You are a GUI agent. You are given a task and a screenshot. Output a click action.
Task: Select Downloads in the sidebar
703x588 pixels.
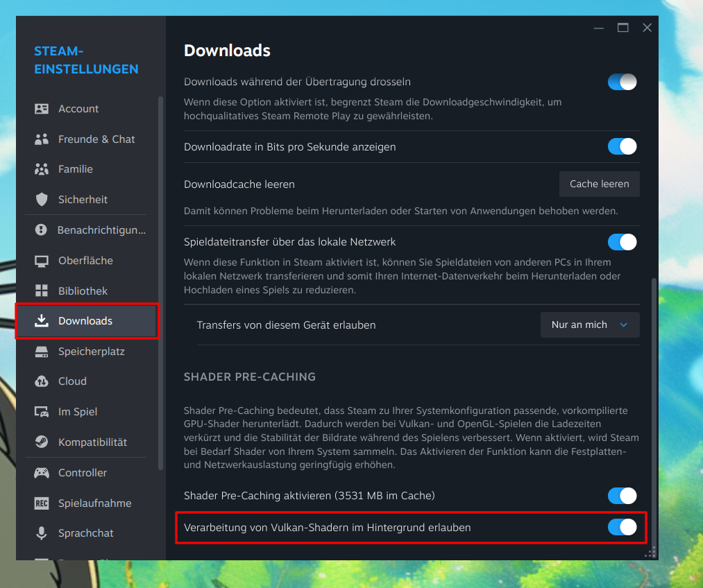click(86, 320)
